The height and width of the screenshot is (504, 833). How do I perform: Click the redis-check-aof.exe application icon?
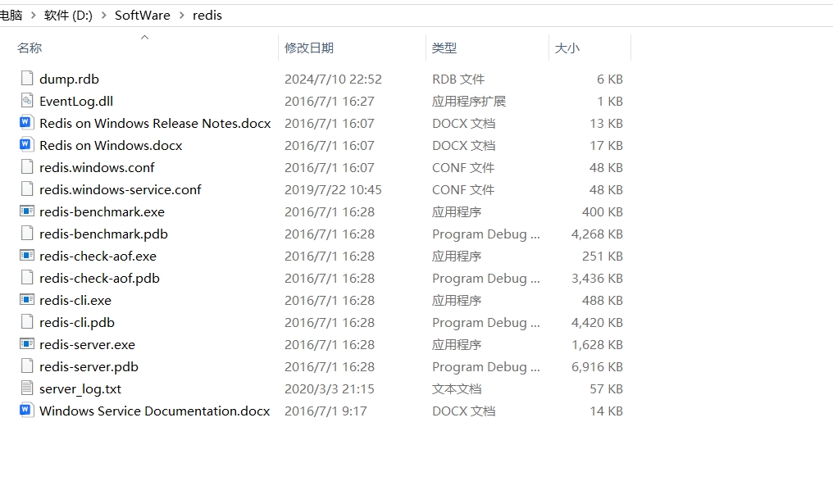click(x=27, y=256)
